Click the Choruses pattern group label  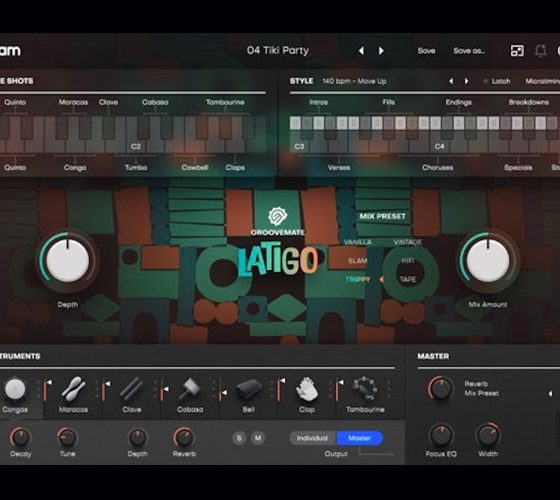438,168
